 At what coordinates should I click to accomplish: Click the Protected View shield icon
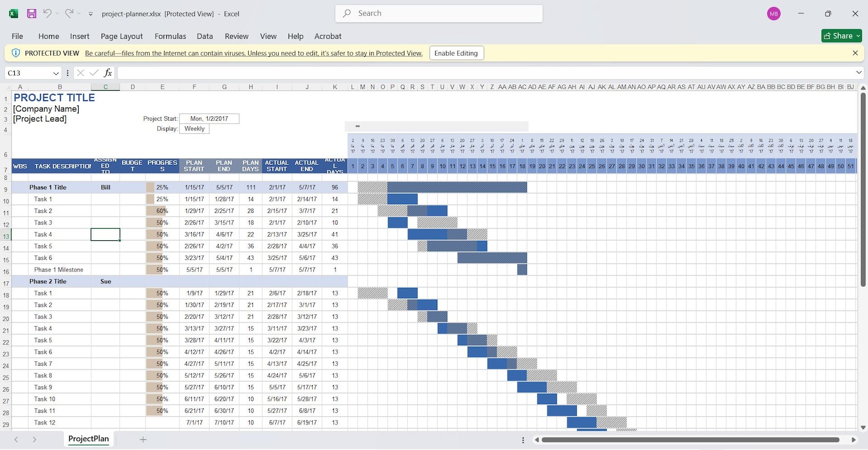(x=16, y=53)
